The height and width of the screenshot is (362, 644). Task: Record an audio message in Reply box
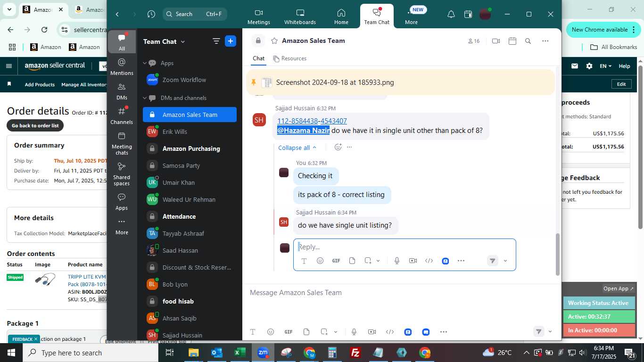pos(397,261)
